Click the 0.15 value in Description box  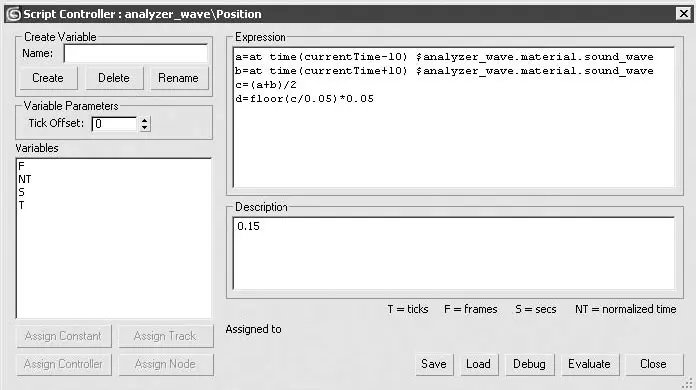coord(249,226)
